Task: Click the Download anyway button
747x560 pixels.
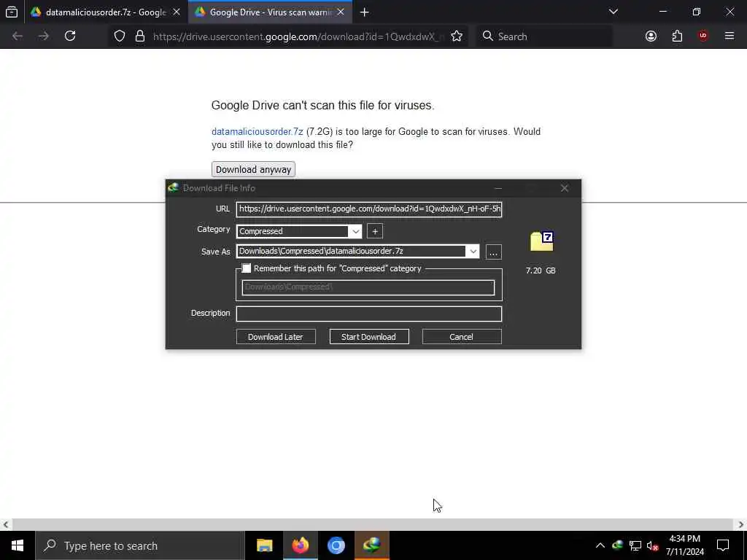Action: [253, 169]
